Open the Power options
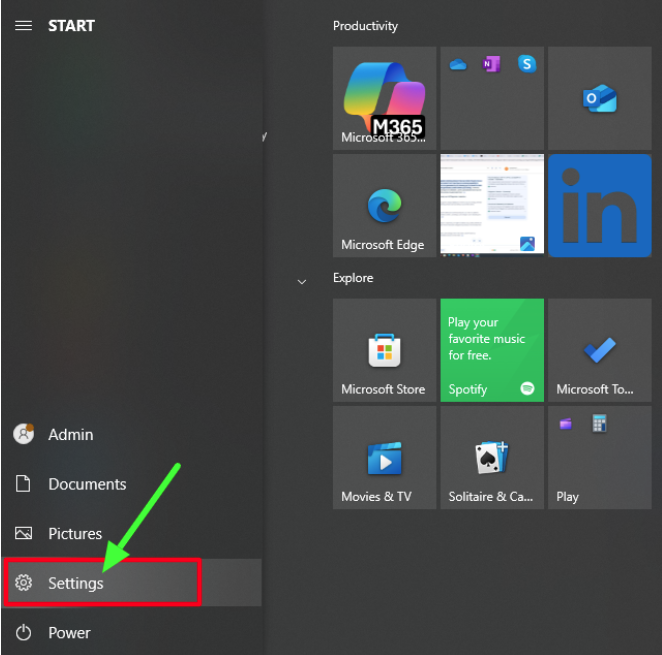662x655 pixels. pos(132,633)
